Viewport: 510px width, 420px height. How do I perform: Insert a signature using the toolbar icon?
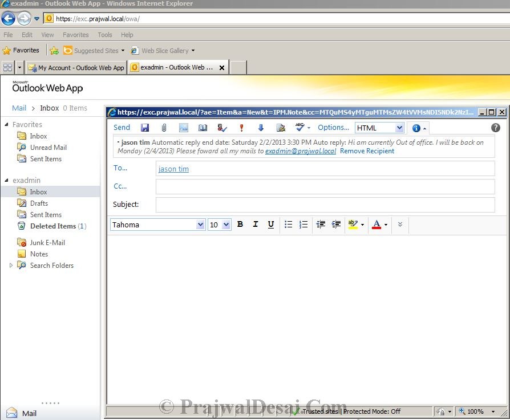pyautogui.click(x=281, y=128)
